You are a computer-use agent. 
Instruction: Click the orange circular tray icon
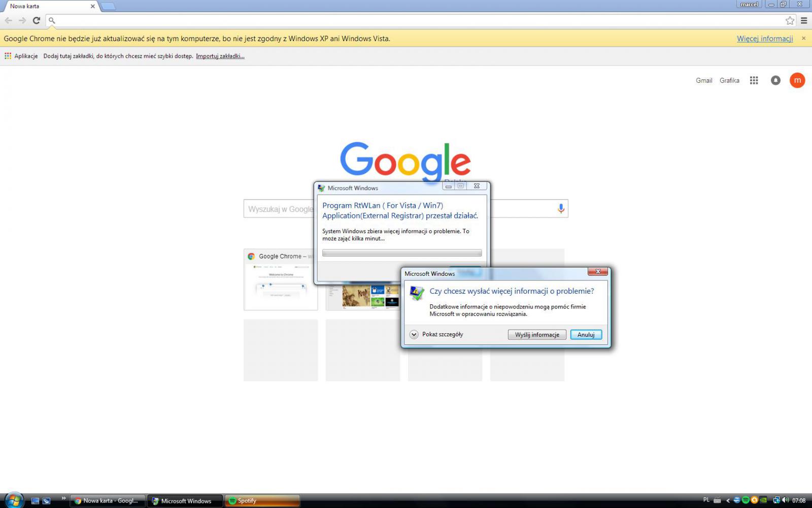754,500
